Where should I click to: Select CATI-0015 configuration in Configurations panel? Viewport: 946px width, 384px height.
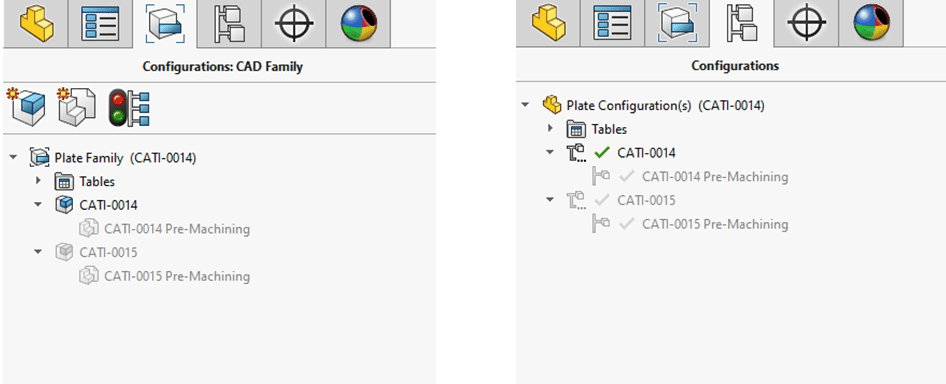[646, 200]
